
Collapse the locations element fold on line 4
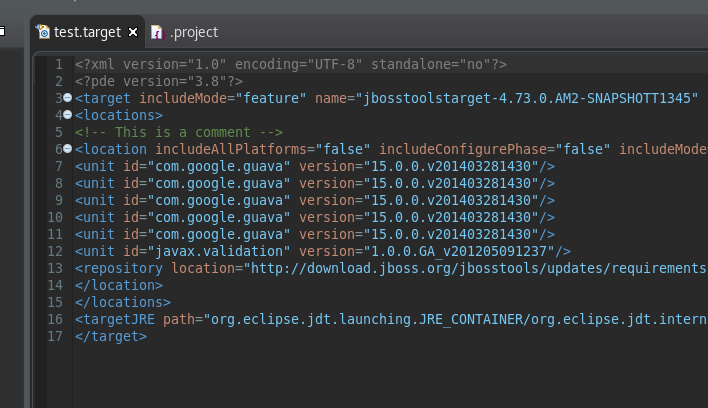[67, 115]
